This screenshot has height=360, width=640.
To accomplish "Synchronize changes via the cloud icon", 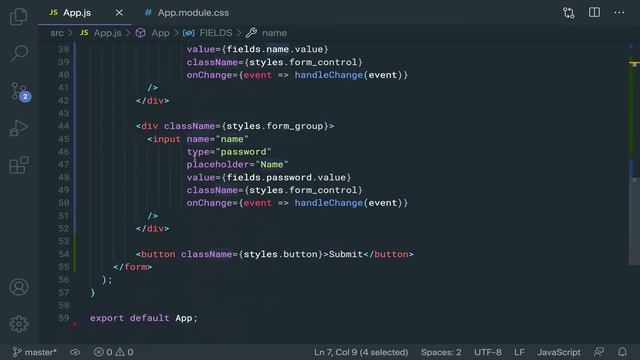I will (75, 352).
